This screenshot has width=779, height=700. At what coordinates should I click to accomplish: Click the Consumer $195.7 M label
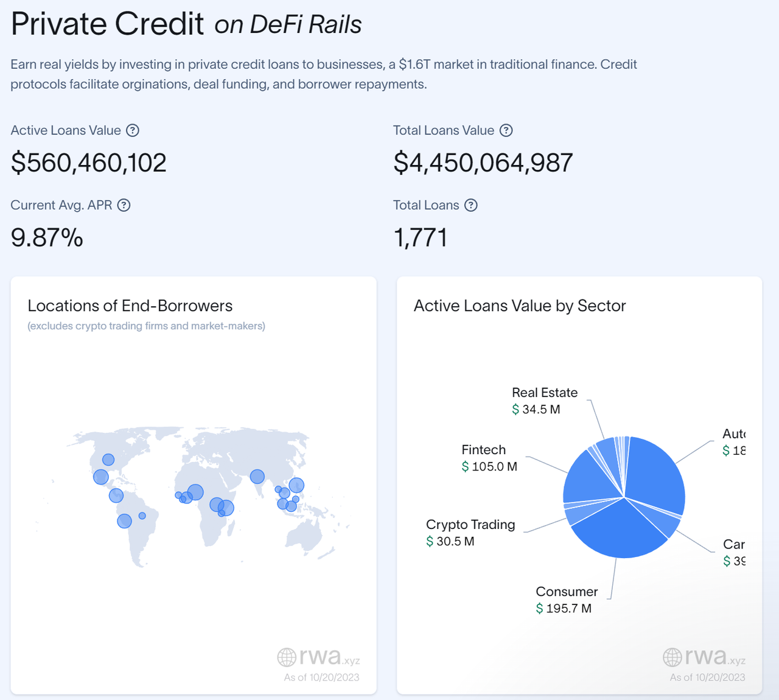tap(566, 600)
